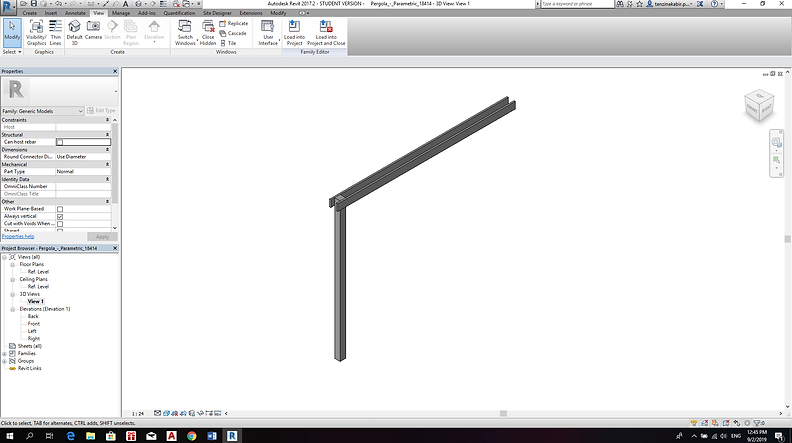
Task: Switch to the Add-Ins ribbon tab
Action: tap(147, 13)
